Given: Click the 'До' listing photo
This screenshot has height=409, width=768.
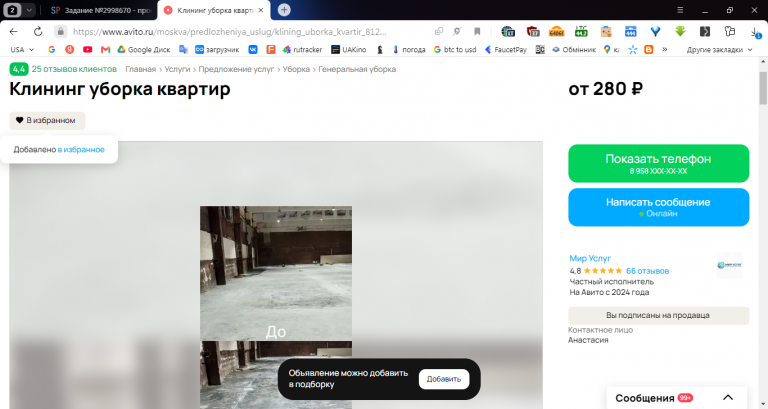Looking at the screenshot, I should 276,273.
